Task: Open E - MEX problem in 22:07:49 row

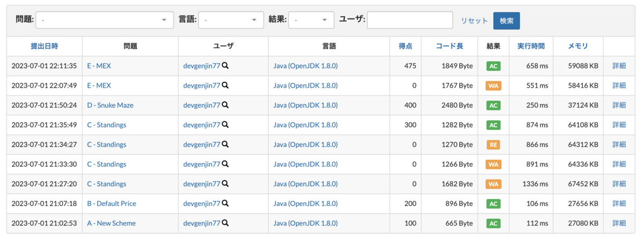Action: 99,85
